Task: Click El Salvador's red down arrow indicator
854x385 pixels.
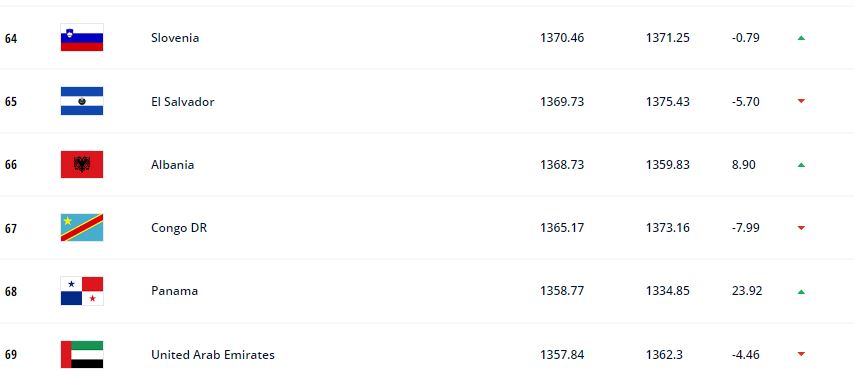Action: pos(801,101)
